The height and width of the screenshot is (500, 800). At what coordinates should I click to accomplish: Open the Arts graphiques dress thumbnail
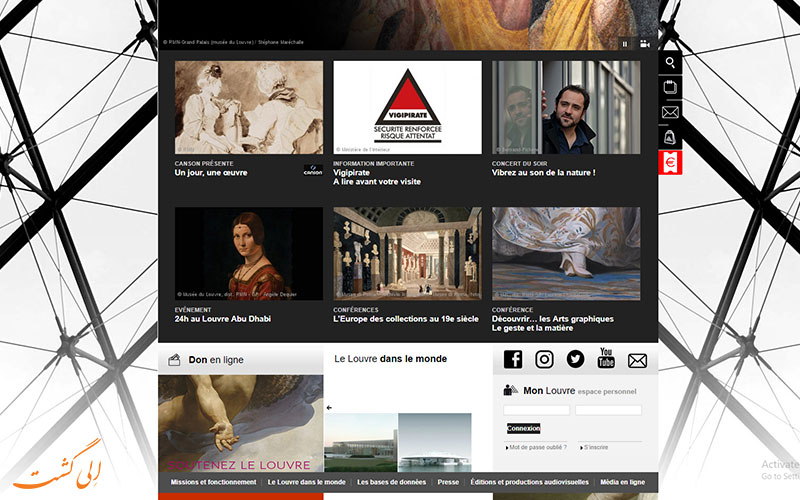(x=566, y=254)
